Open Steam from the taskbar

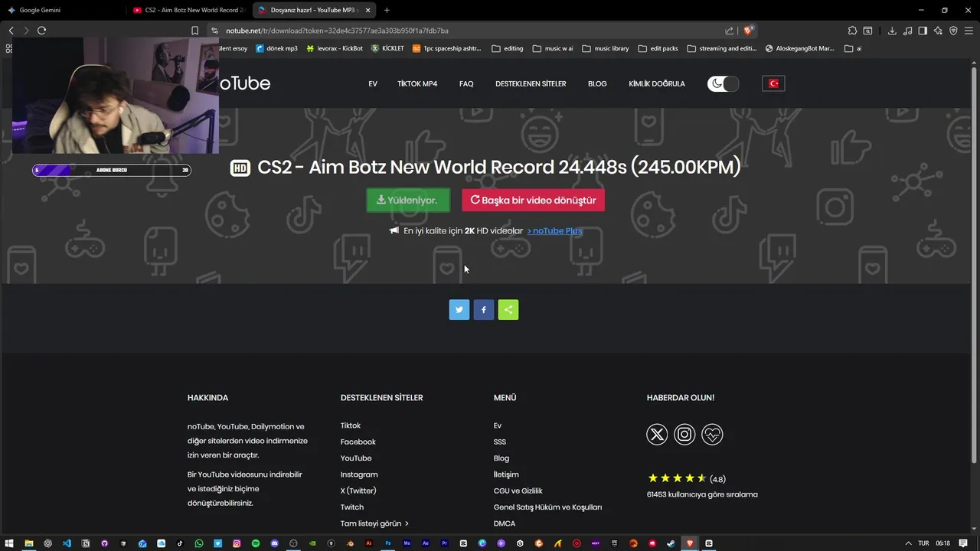pyautogui.click(x=671, y=543)
